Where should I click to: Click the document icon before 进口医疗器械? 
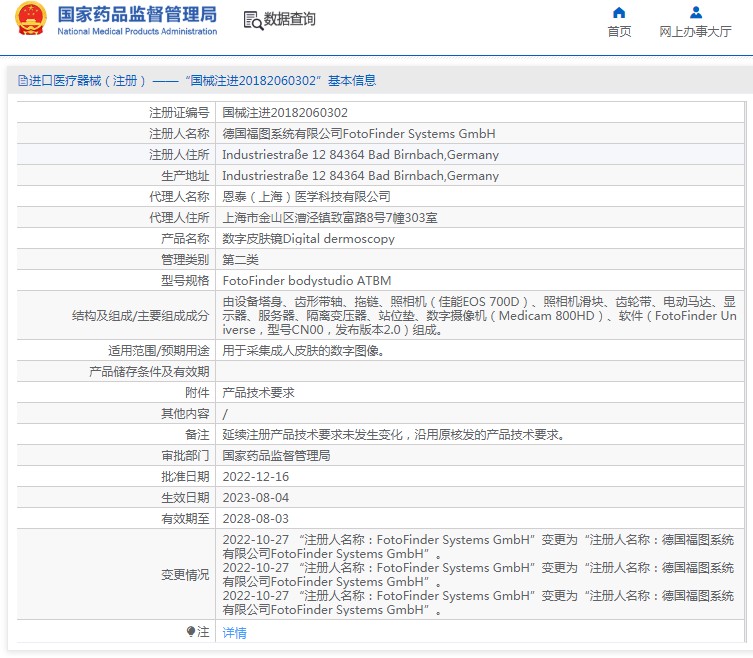tap(22, 81)
